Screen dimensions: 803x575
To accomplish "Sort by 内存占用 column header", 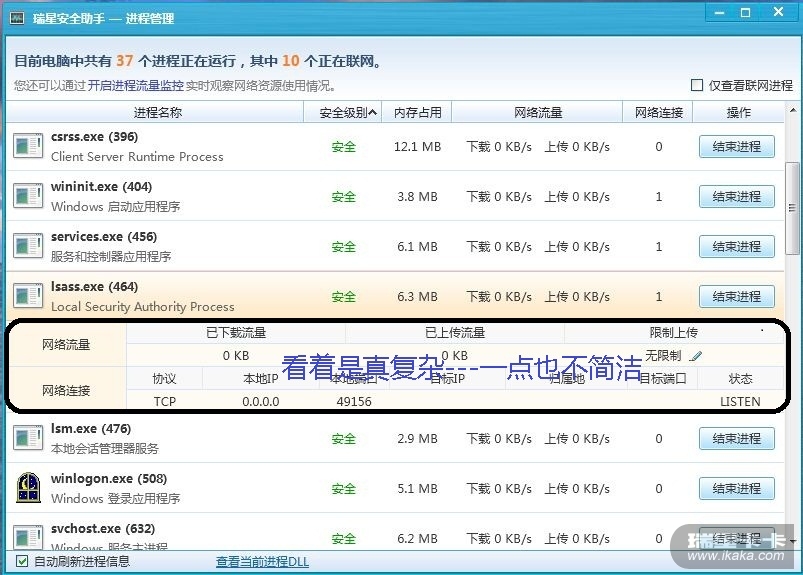I will click(417, 113).
